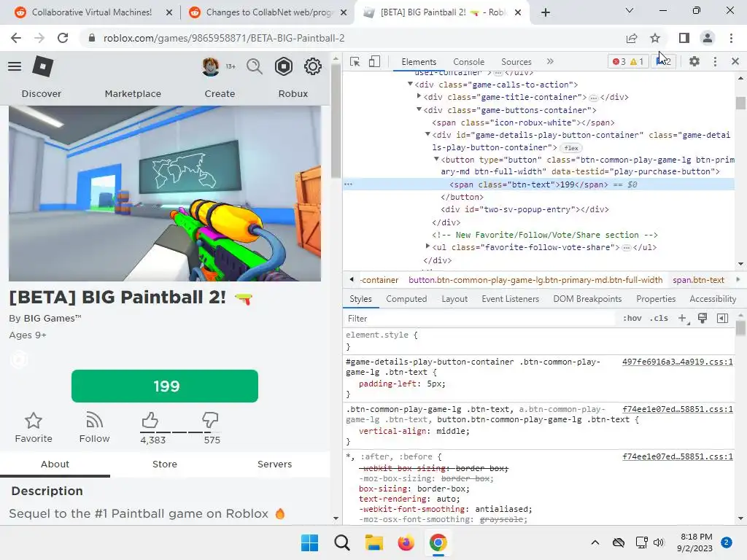Viewport: 747px width, 560px height.
Task: Click the Styles filter input field
Action: pos(480,319)
